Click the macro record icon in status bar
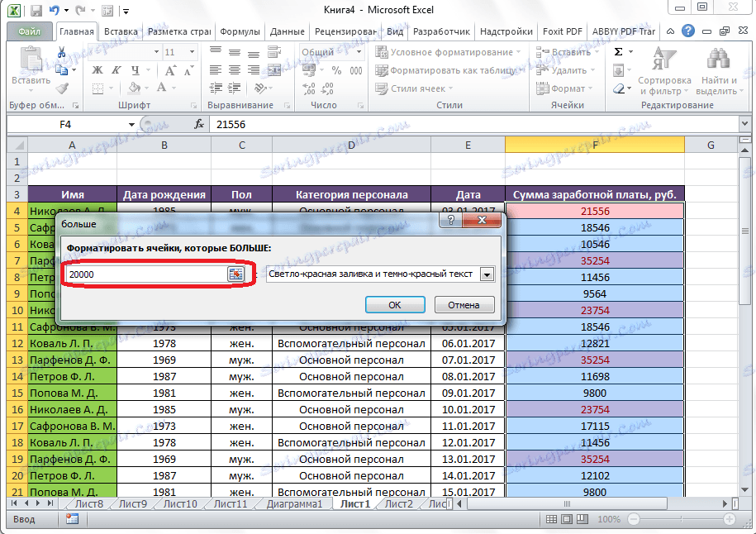Screen dimensions: 756x534 click(x=72, y=519)
